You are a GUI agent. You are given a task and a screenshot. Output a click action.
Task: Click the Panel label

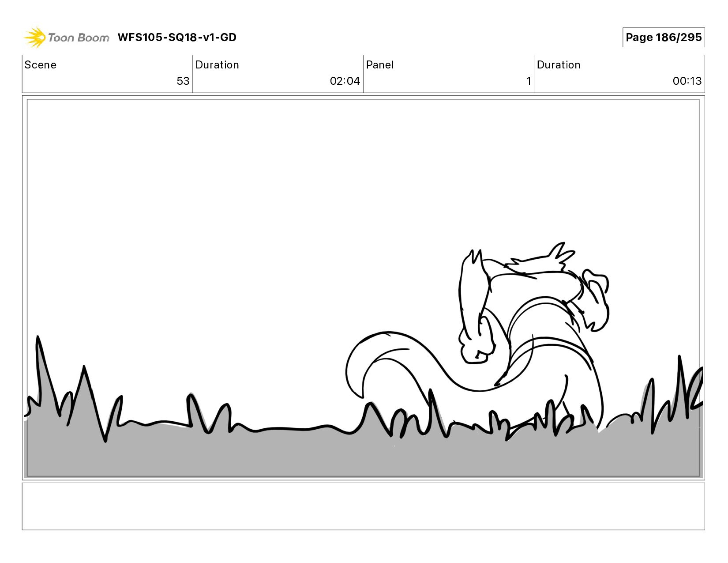point(380,65)
